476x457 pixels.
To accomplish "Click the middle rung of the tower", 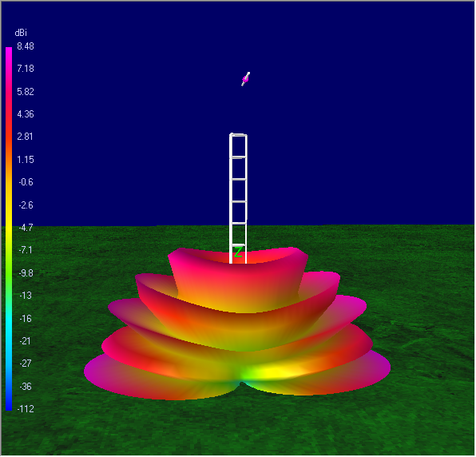I will click(238, 201).
